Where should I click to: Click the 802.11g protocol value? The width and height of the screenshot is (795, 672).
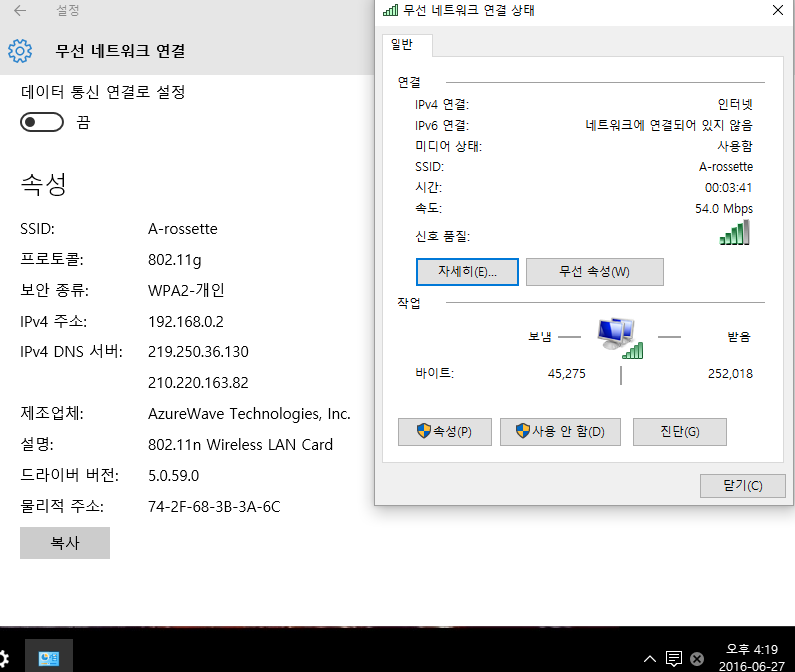pos(175,260)
